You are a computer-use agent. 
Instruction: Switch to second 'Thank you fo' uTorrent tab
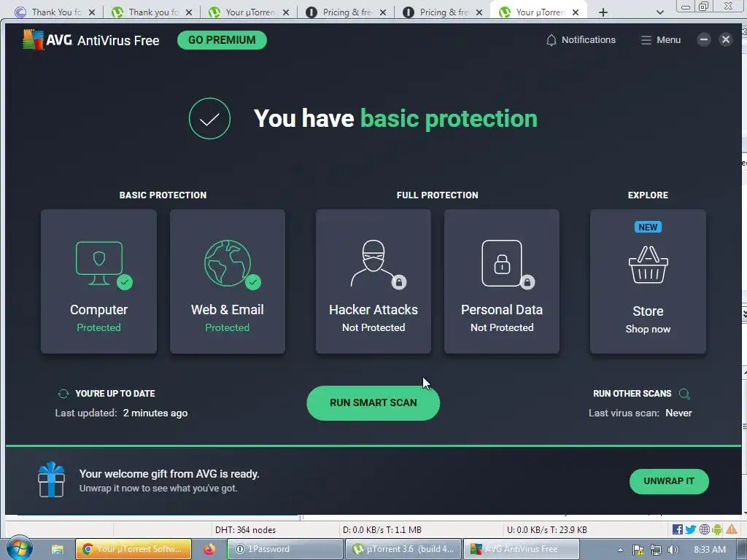tap(152, 12)
